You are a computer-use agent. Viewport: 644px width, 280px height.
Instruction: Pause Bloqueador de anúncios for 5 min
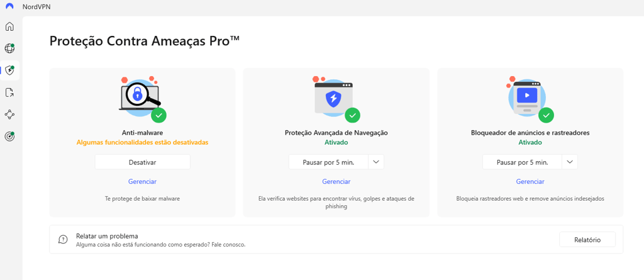523,162
